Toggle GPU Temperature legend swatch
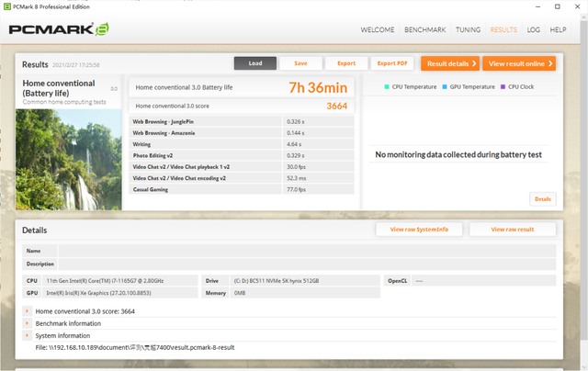Screen dimensions: 588x371 (445, 87)
